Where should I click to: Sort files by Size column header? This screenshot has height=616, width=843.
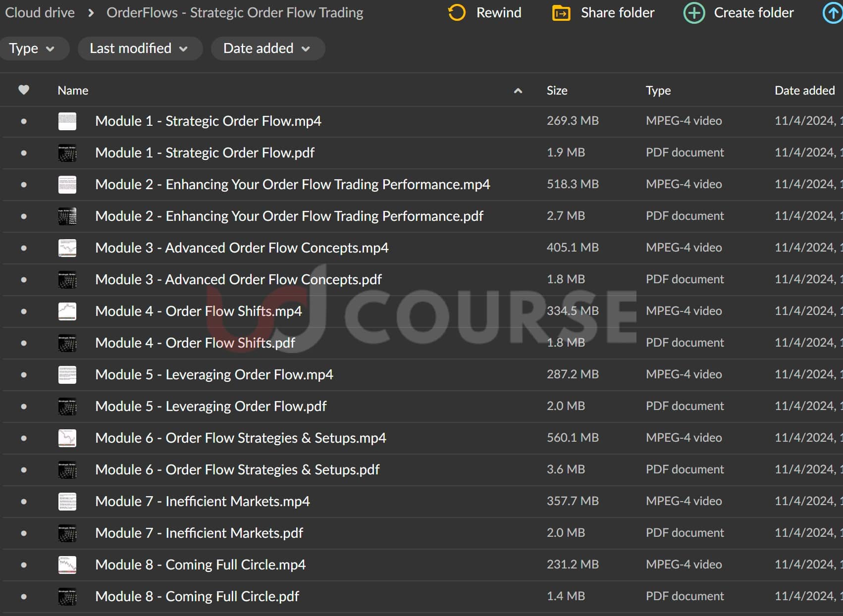(557, 91)
